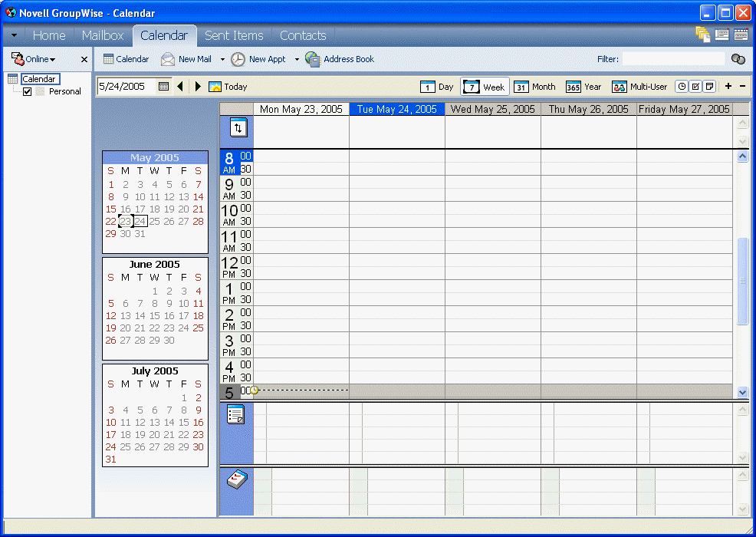Select the Friday May 27, 2005 header
756x537 pixels.
684,109
